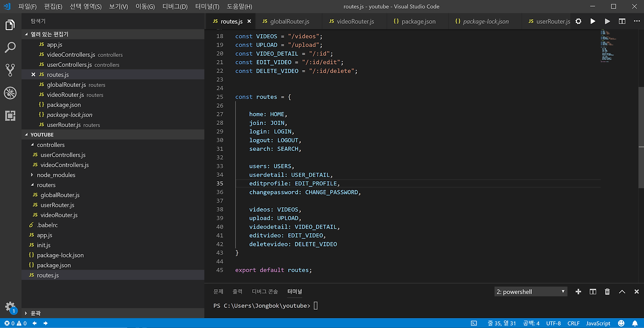
Task: Collapse the controllers folder
Action: click(x=50, y=145)
